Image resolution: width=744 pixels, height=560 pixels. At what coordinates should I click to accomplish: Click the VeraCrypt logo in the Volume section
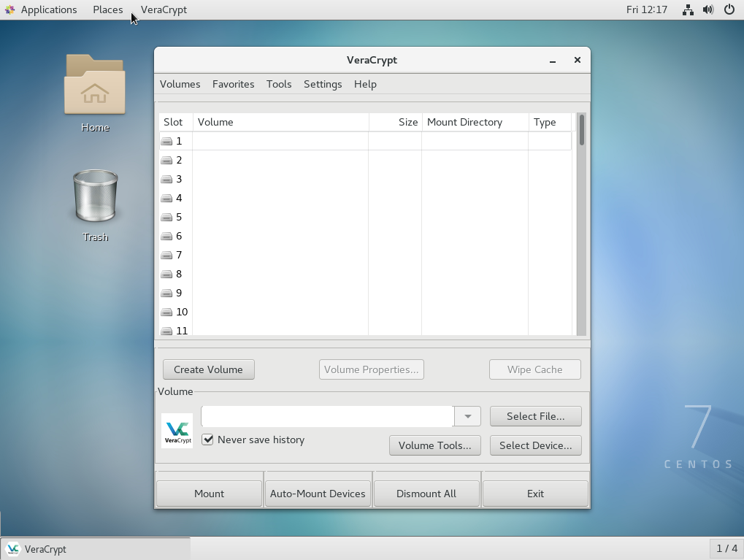coord(177,431)
